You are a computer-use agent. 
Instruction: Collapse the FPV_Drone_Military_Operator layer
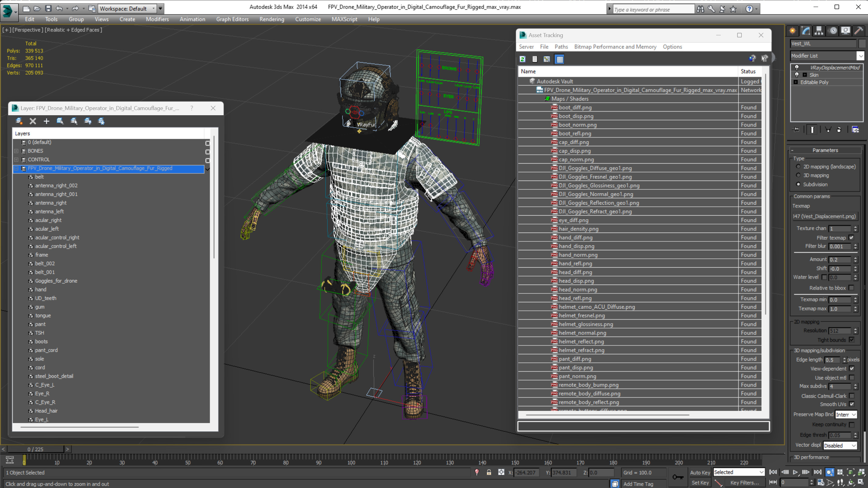click(16, 168)
